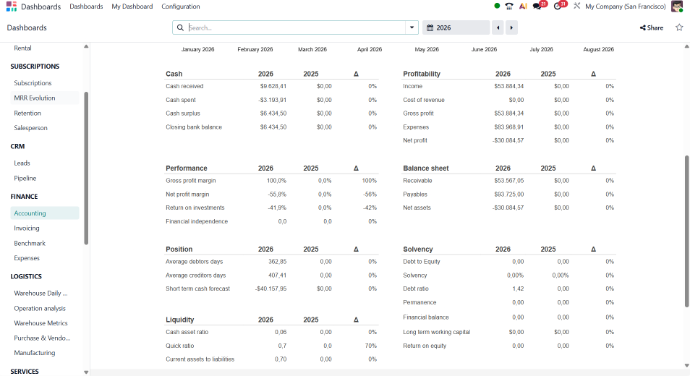Image resolution: width=690 pixels, height=376 pixels.
Task: Click the Short term cash forecast label
Action: point(198,289)
